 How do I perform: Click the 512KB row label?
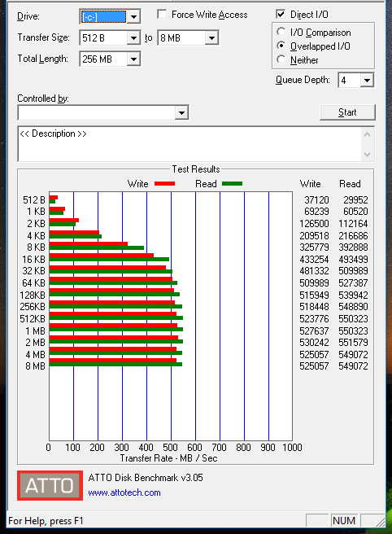(33, 319)
